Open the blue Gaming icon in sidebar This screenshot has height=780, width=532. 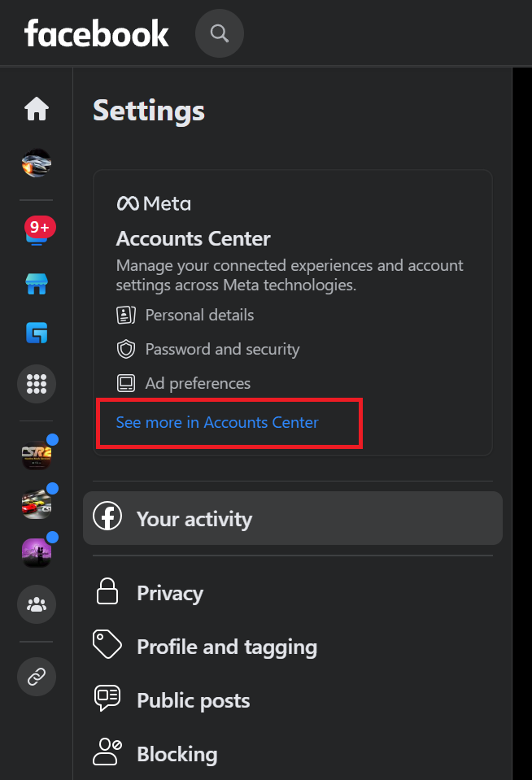point(37,333)
